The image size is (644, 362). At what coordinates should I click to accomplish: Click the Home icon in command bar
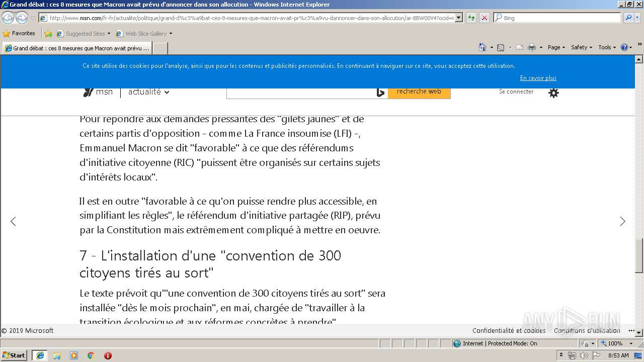click(x=482, y=47)
